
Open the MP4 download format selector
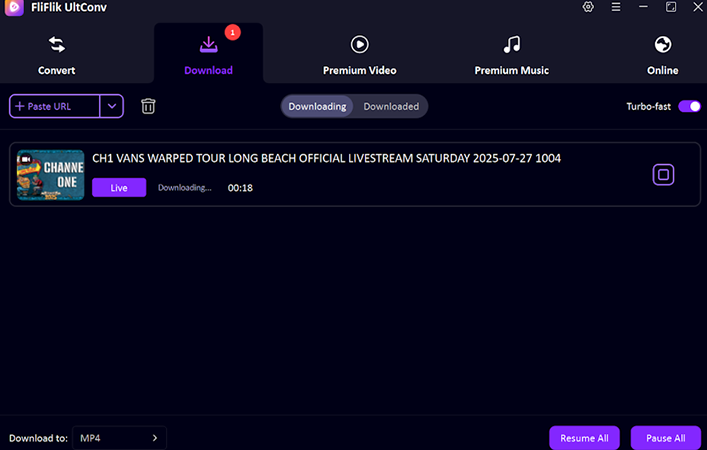pyautogui.click(x=119, y=438)
